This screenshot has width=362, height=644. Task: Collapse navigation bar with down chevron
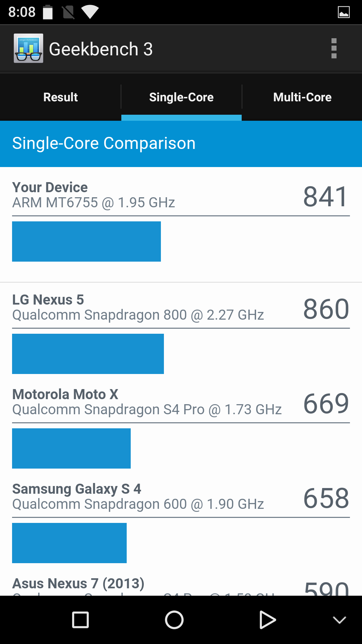pyautogui.click(x=339, y=620)
